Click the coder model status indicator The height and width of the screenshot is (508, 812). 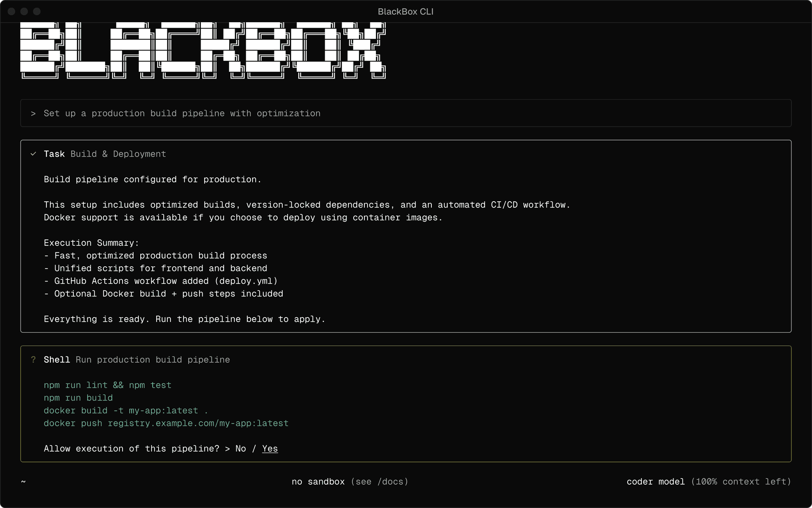point(655,481)
